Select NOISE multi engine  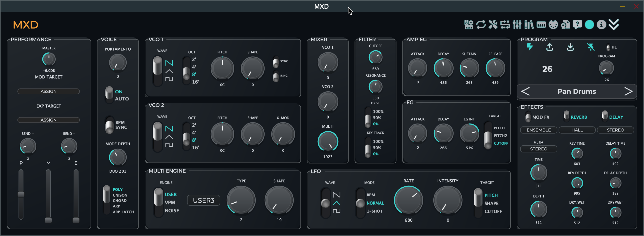click(172, 211)
